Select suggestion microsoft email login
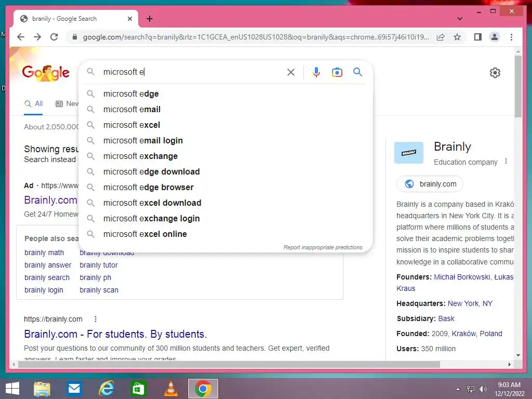 coord(225,140)
